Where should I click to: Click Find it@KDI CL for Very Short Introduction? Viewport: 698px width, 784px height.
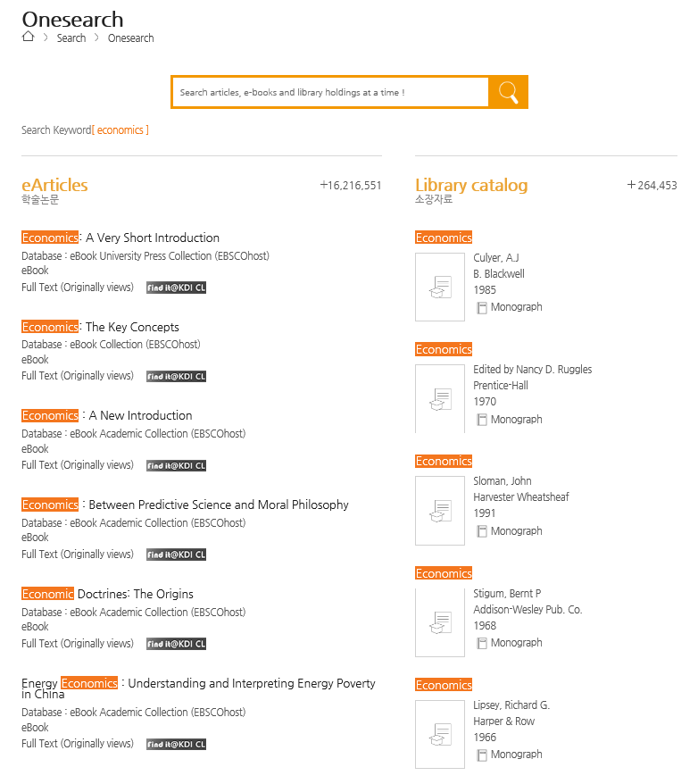(177, 288)
